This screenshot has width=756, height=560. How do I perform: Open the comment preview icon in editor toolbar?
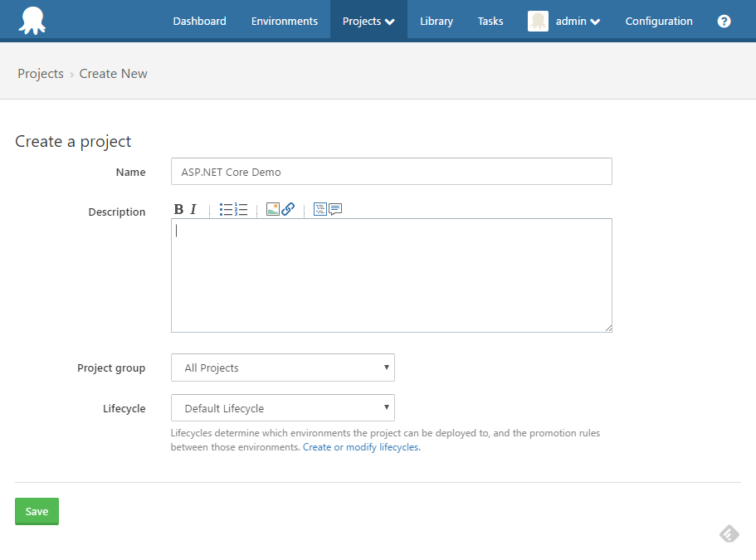334,209
